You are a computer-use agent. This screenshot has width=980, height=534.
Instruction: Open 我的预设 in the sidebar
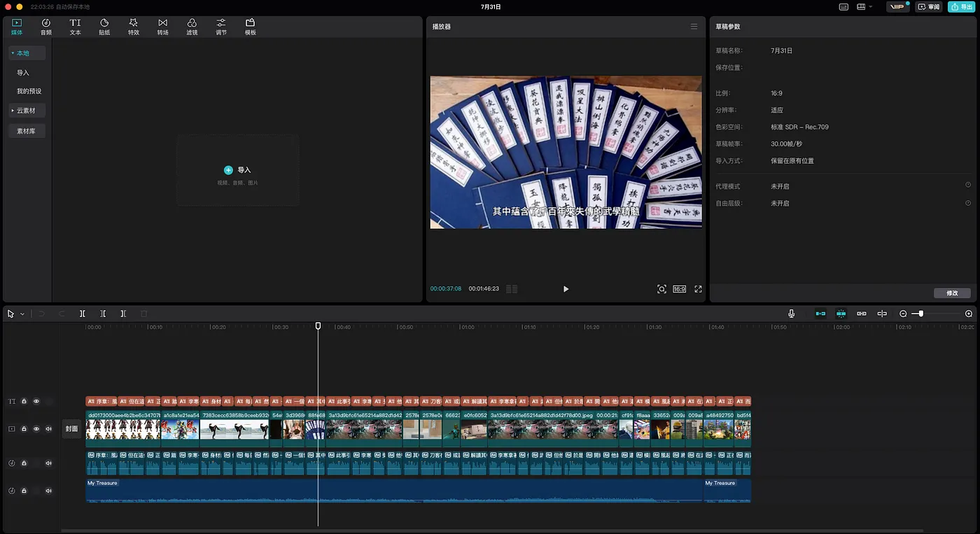coord(29,92)
